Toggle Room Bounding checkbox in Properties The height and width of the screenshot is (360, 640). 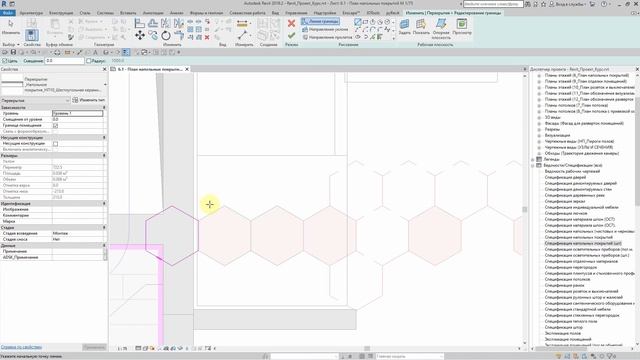56,126
